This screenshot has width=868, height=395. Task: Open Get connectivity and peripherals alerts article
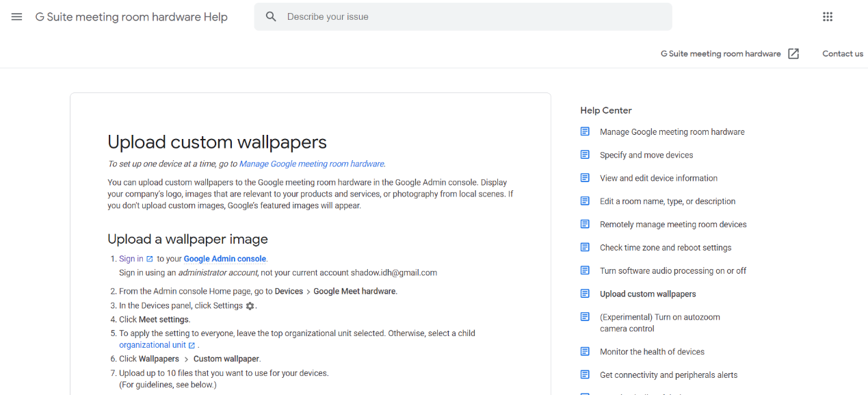pos(668,375)
